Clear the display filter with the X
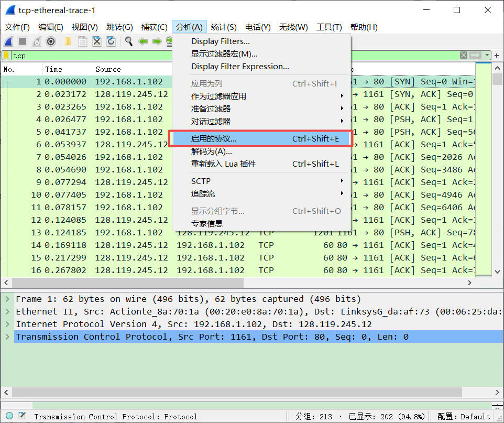 pos(464,56)
